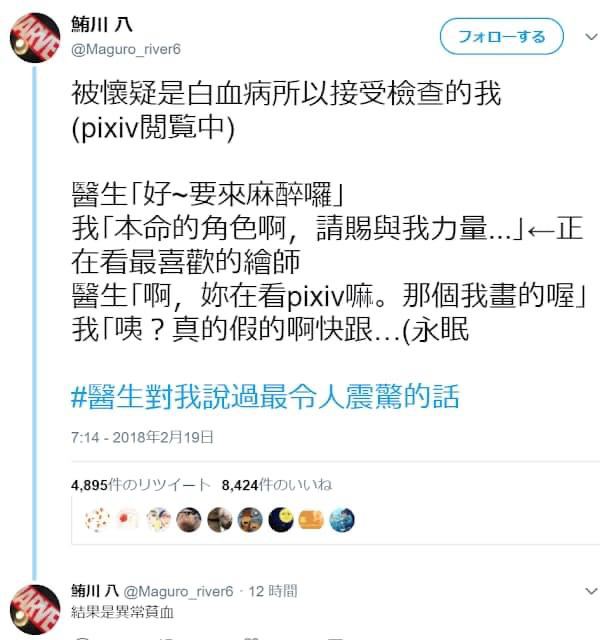Click the third liker avatar with pastel illustration
This screenshot has height=640, width=609.
pos(158,520)
